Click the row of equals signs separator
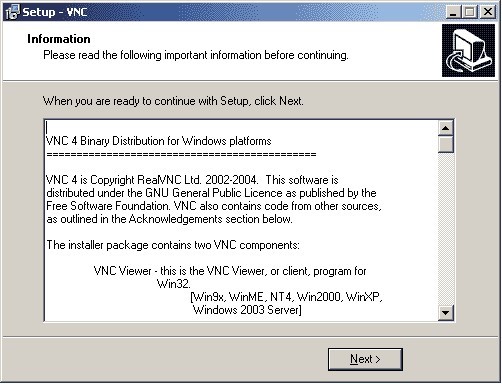Screen dimensions: 502x384 [181, 155]
